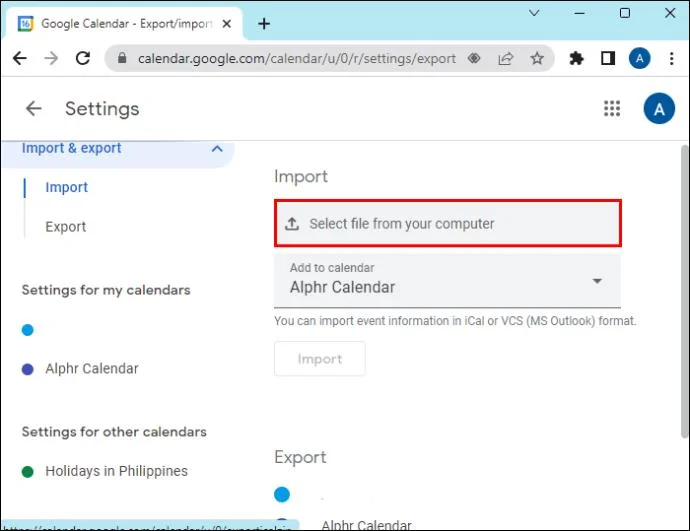Bookmark this page with the star icon
The width and height of the screenshot is (690, 531).
[x=537, y=58]
